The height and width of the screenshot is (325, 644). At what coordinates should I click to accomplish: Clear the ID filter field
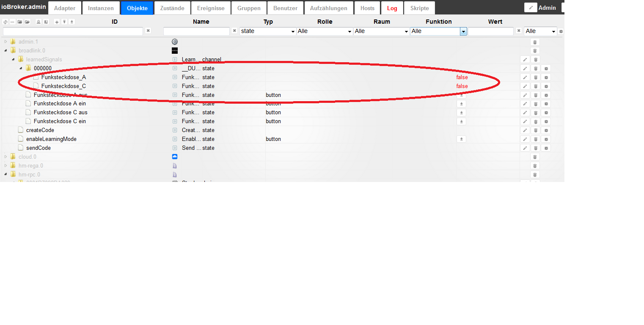(148, 31)
